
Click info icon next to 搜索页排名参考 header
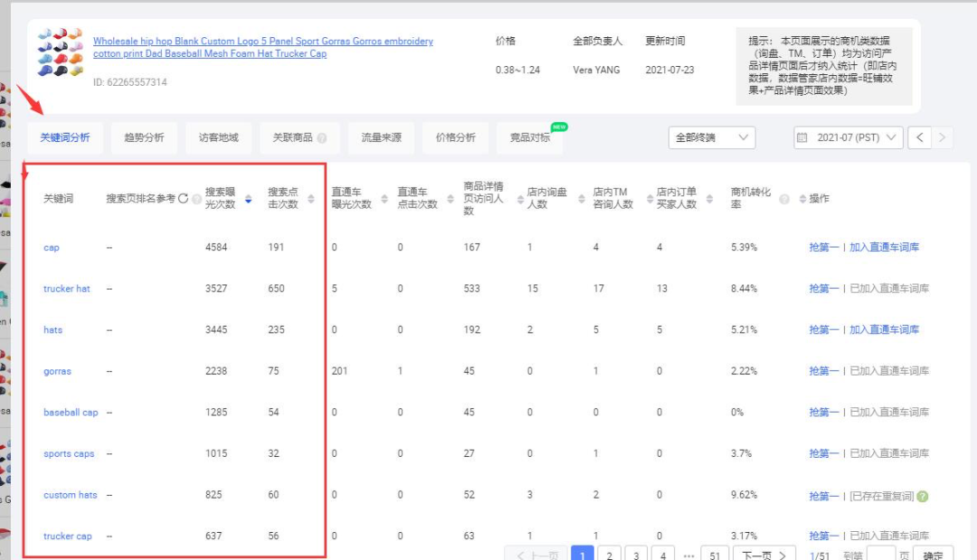[x=195, y=199]
